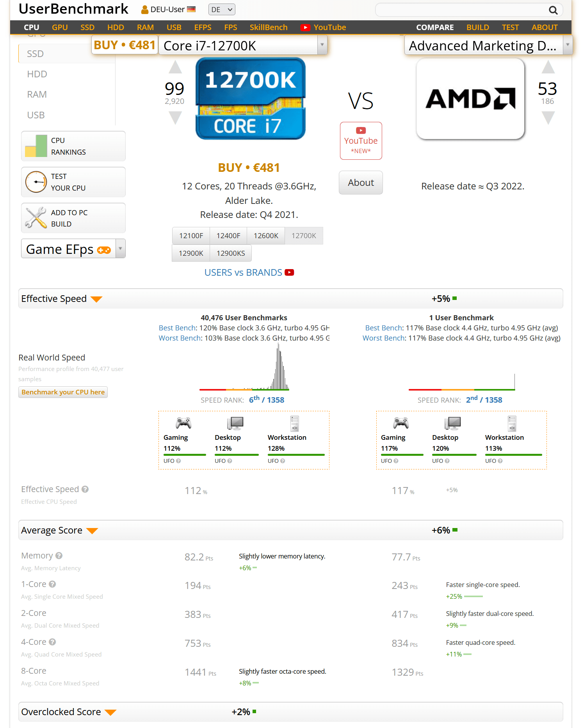The image size is (582, 728).
Task: Expand the Core i7-12700K selector dropdown
Action: 322,45
